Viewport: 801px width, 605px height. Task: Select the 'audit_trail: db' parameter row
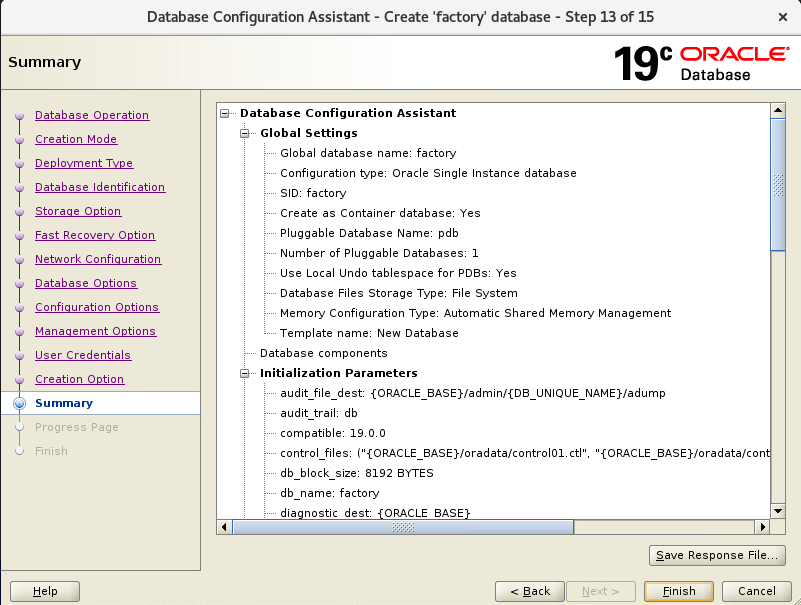pyautogui.click(x=319, y=413)
